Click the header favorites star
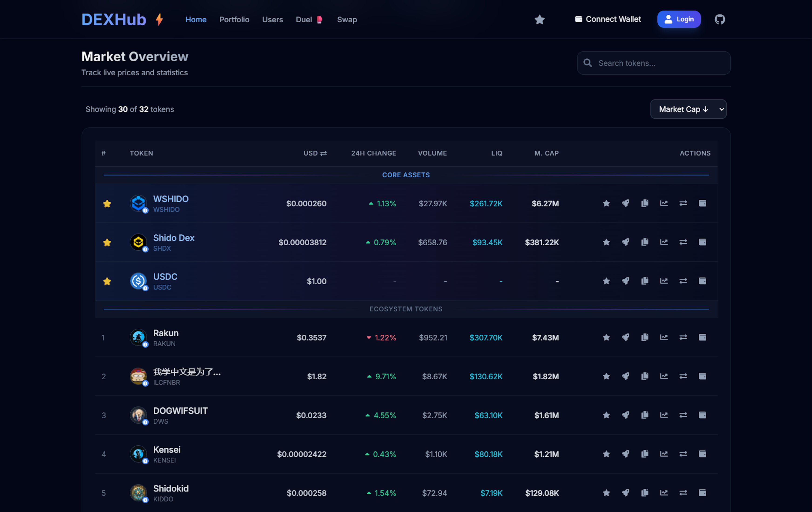This screenshot has height=512, width=812. click(540, 20)
